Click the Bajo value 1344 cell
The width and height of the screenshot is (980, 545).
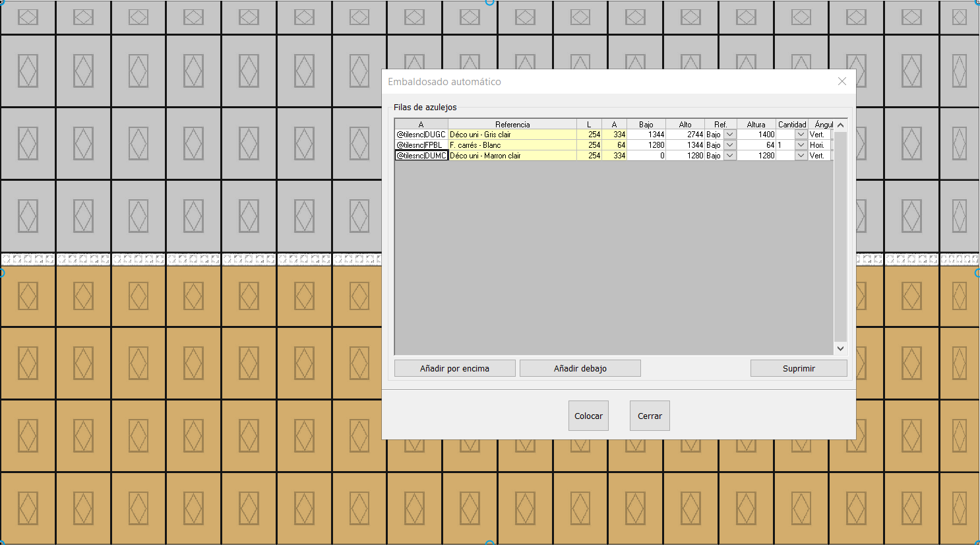[646, 135]
